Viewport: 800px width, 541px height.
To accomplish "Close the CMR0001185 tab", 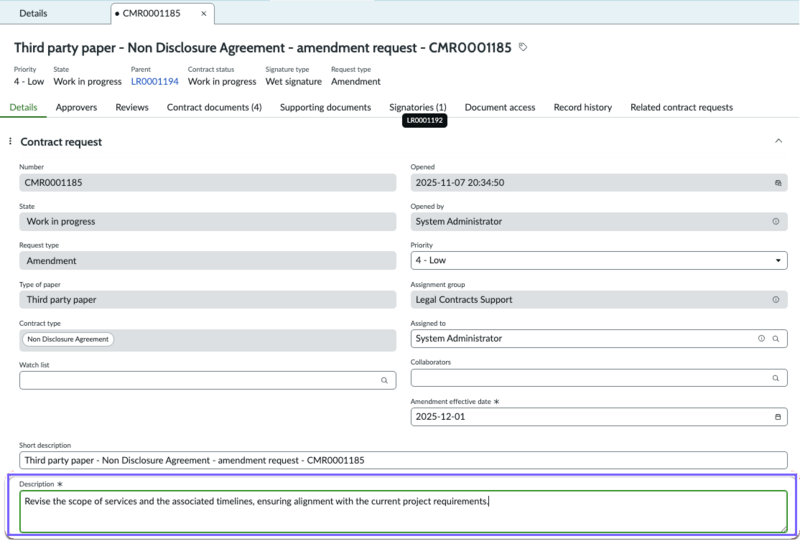I will [204, 14].
